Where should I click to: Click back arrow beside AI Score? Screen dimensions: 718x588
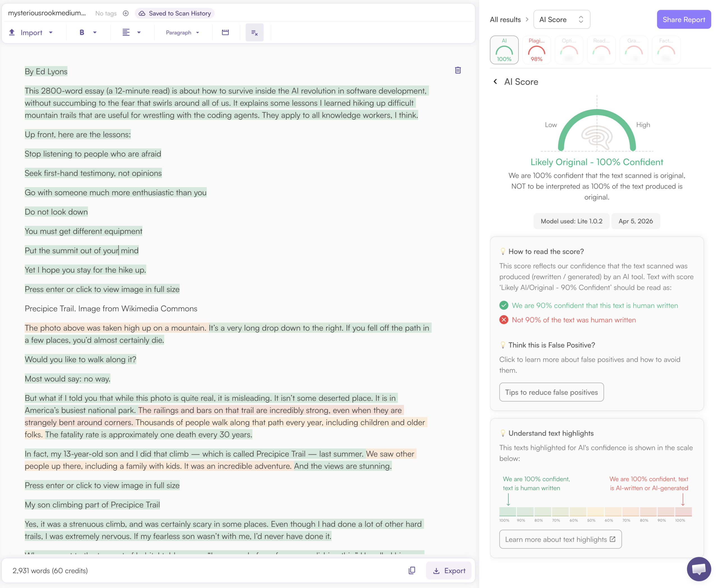point(495,82)
